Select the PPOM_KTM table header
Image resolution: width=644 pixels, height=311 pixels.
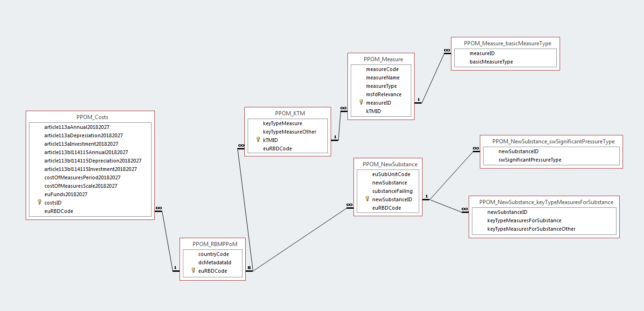tap(290, 113)
